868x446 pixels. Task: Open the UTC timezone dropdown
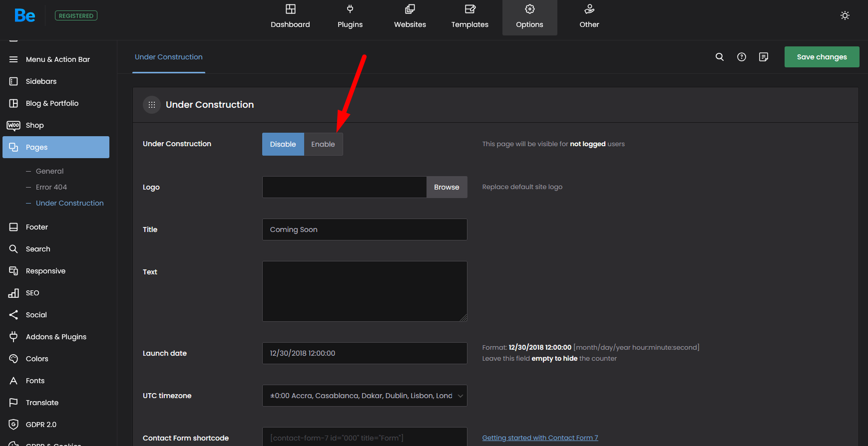click(x=365, y=396)
